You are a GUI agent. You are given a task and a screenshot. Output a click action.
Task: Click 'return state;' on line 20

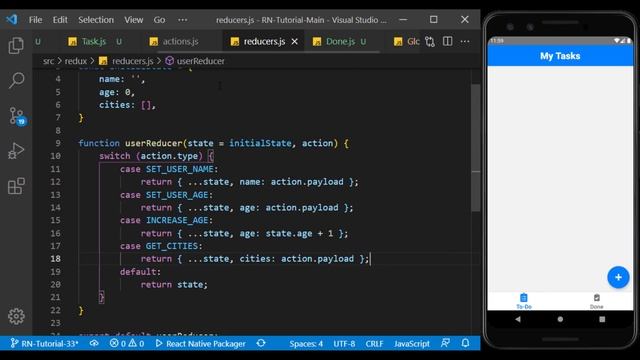[x=174, y=284]
